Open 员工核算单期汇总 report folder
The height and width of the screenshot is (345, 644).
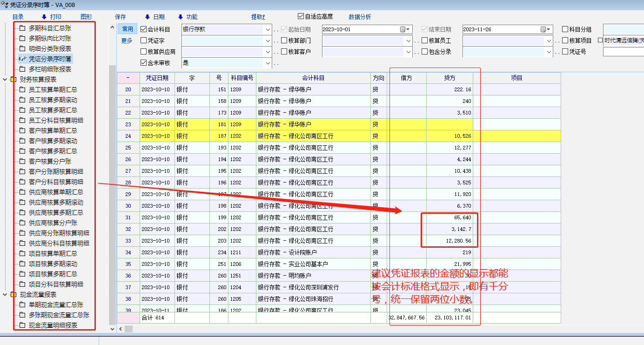pos(53,90)
